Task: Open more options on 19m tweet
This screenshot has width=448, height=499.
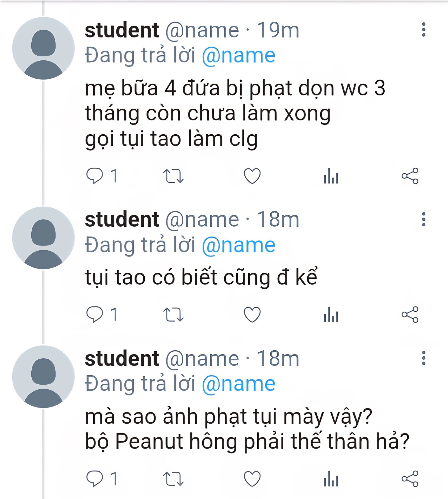Action: (424, 30)
